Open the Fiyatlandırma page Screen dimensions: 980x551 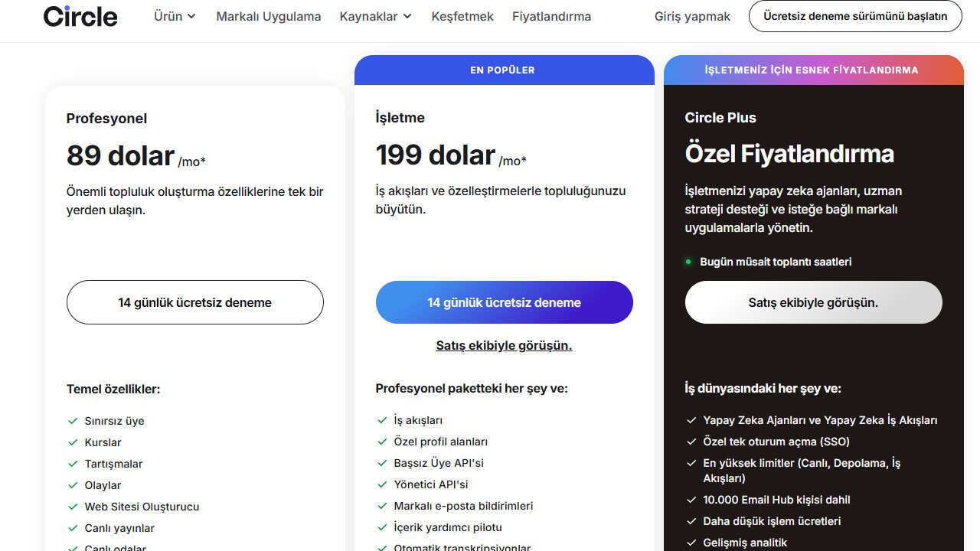point(551,16)
